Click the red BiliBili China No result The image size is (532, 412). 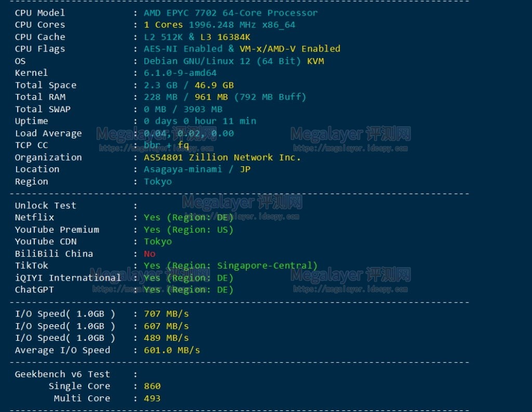click(x=150, y=254)
